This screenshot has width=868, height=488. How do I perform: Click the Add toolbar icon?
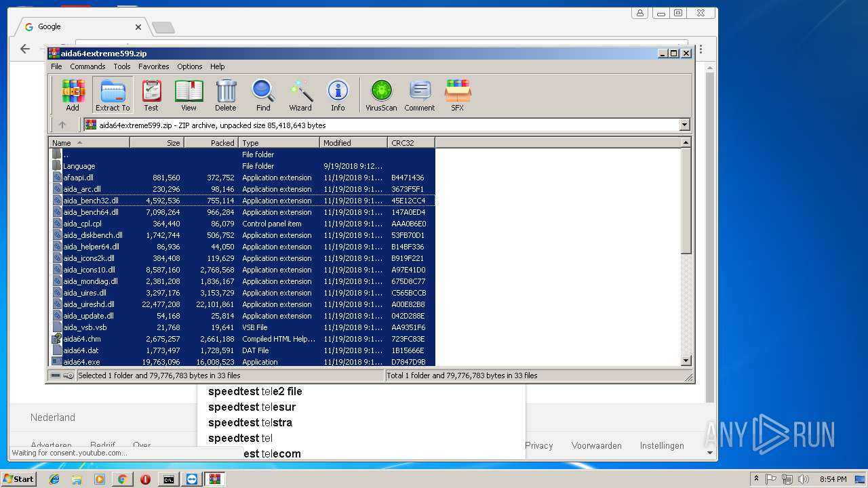click(73, 95)
